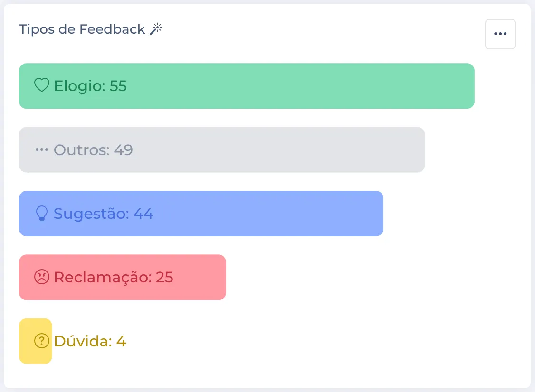Click the magic wand icon beside title
This screenshot has height=392, width=535.
click(156, 29)
